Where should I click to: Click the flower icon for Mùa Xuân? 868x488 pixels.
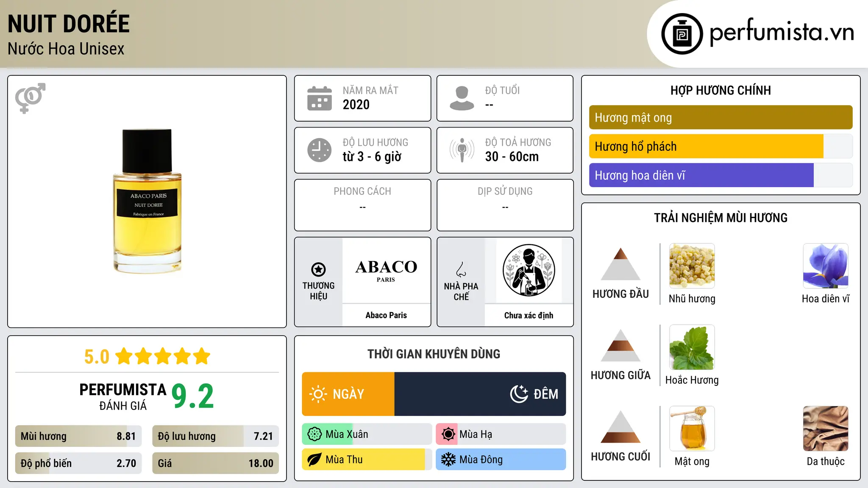(314, 434)
